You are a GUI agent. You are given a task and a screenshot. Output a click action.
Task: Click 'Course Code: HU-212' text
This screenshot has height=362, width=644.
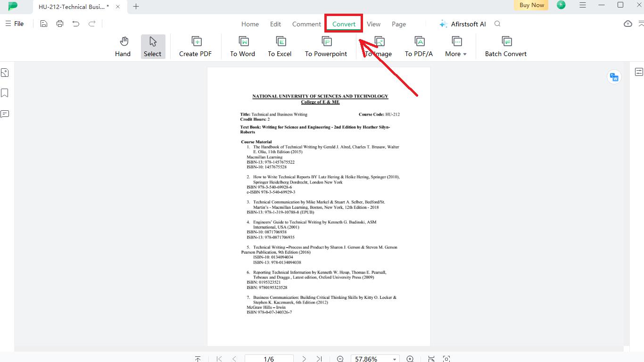click(379, 114)
